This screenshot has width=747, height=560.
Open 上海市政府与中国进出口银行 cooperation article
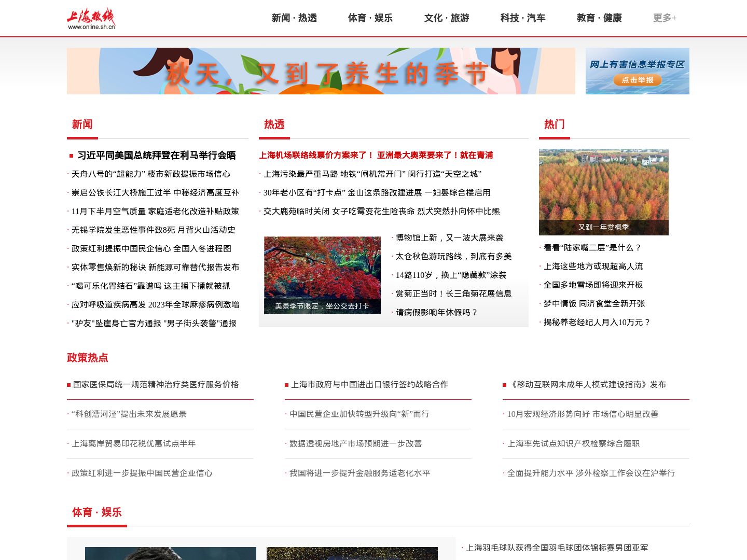[x=369, y=385]
